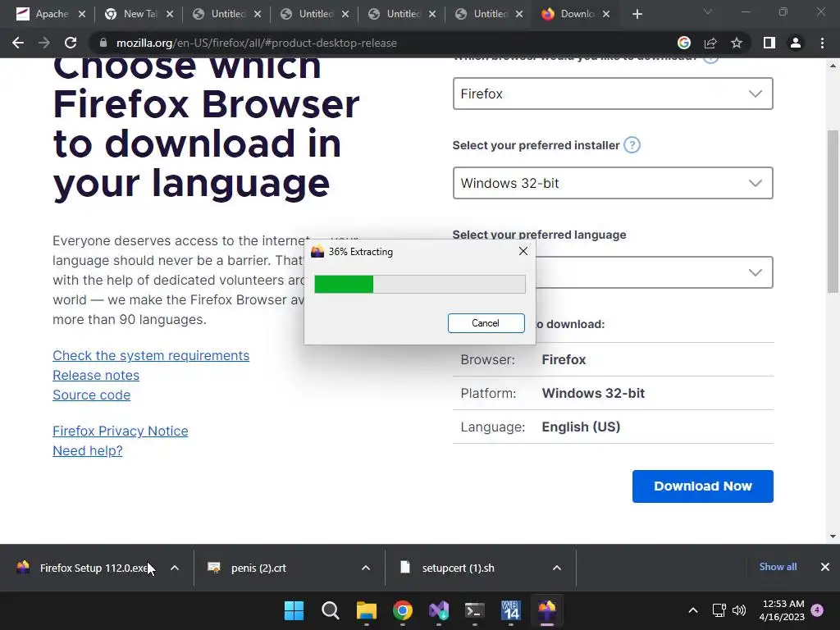This screenshot has width=840, height=630.
Task: Click the browser forward arrow
Action: [44, 43]
